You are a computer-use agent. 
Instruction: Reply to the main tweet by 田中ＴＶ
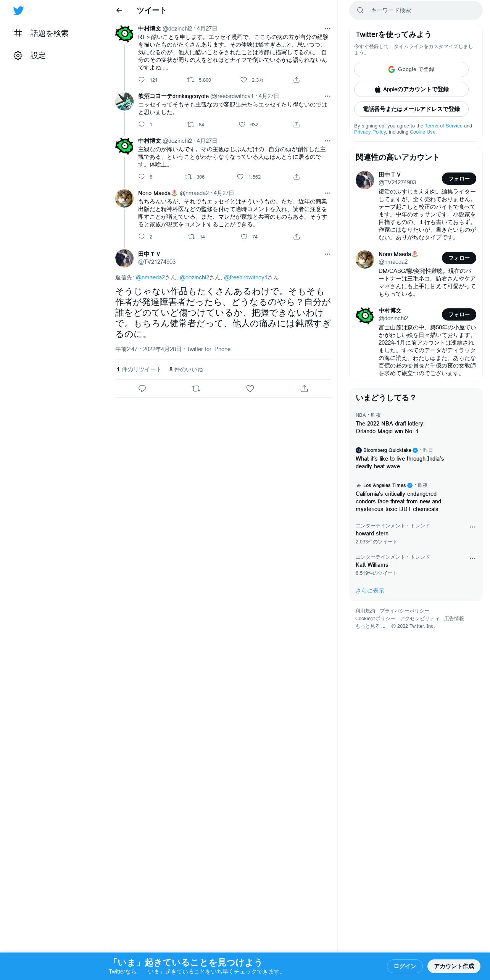(x=142, y=388)
